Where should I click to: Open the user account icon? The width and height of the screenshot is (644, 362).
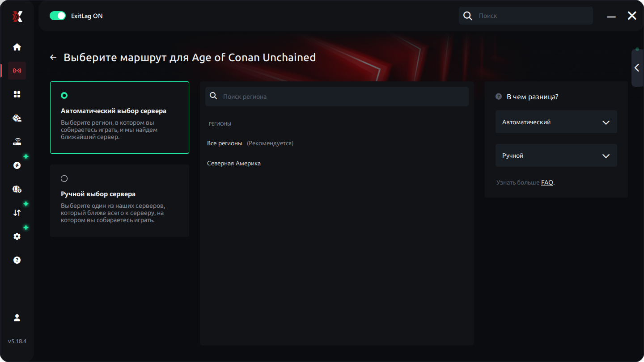17,318
